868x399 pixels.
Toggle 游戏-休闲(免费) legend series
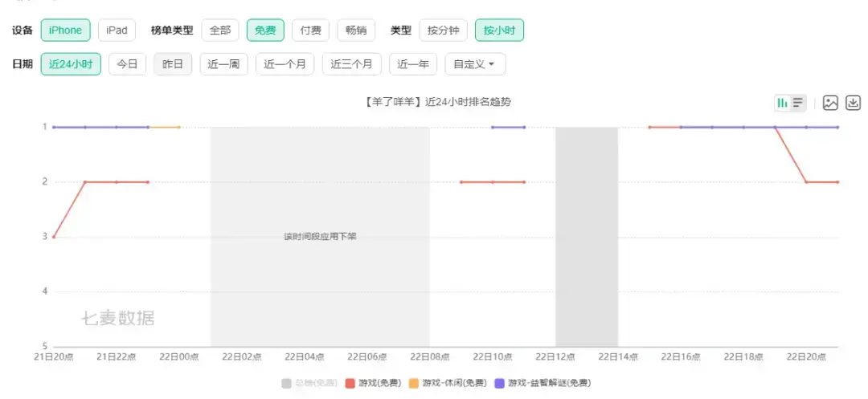(448, 383)
